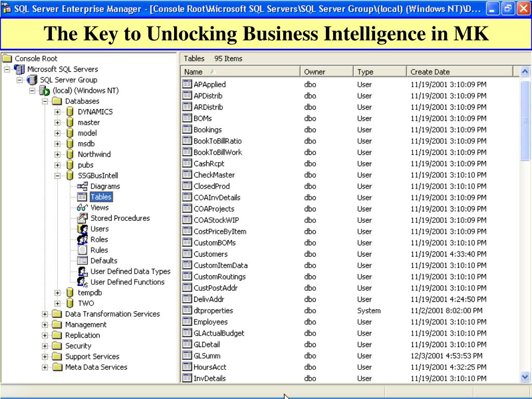This screenshot has height=399, width=532.
Task: Sort tables by Create Date column header
Action: click(460, 72)
